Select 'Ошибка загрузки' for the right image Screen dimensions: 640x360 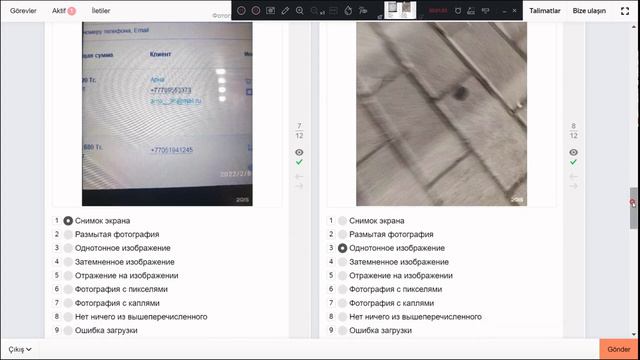click(x=342, y=331)
